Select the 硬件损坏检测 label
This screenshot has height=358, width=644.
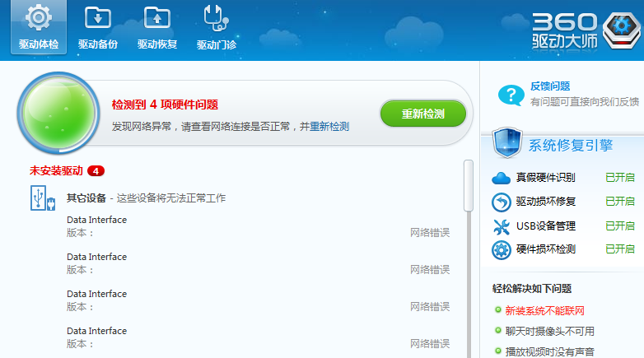[x=545, y=249]
